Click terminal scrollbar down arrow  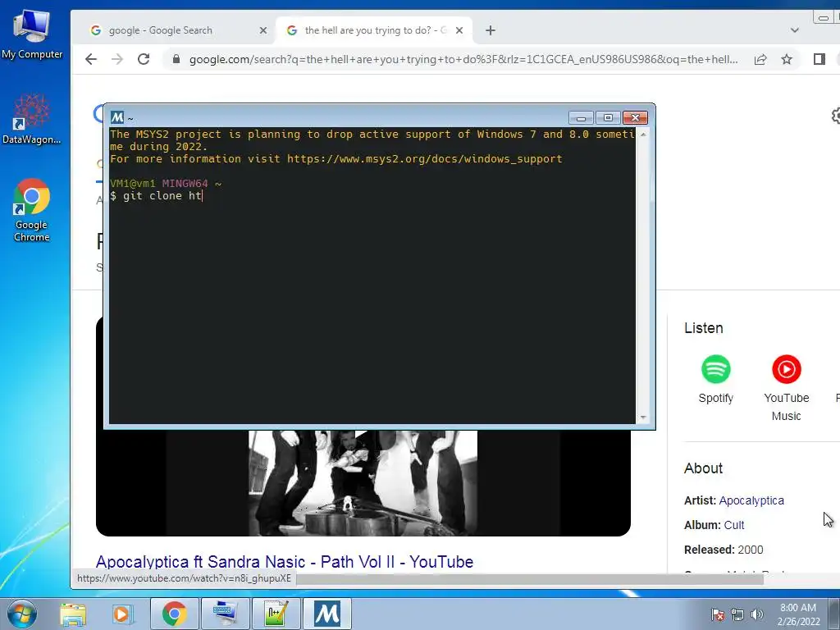(643, 418)
